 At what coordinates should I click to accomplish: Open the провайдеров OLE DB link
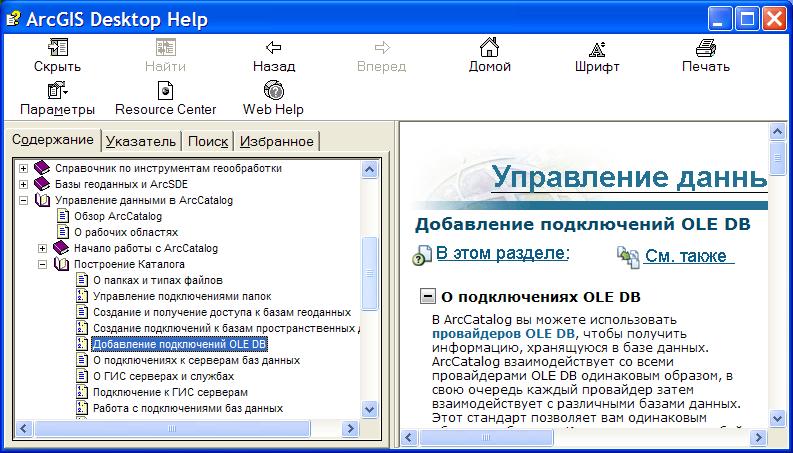pos(503,334)
